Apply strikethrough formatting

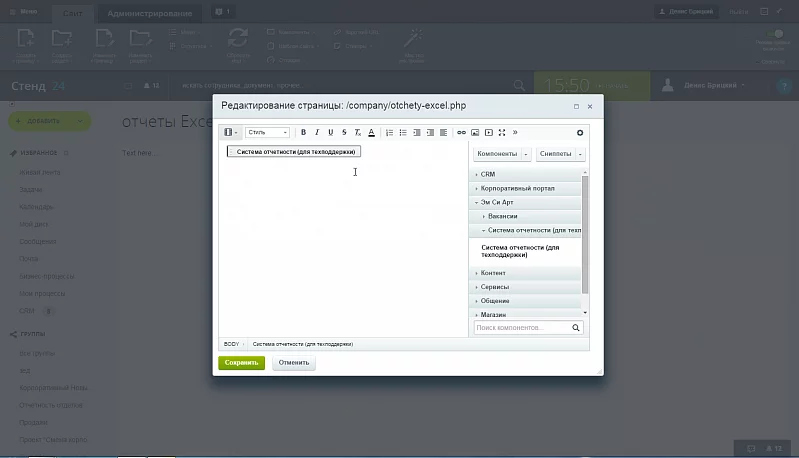(344, 132)
